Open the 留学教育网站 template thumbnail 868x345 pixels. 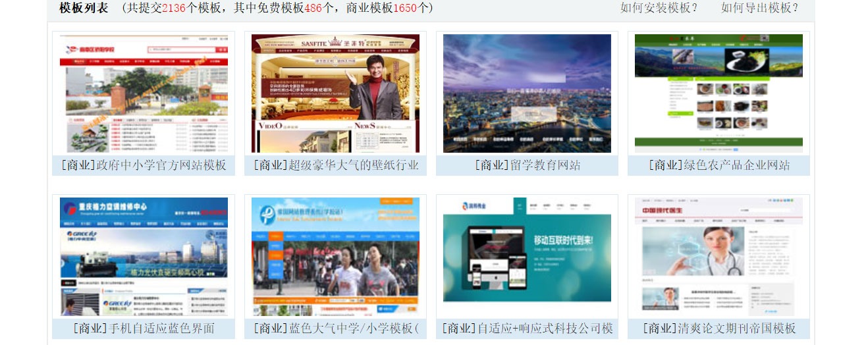tap(527, 93)
